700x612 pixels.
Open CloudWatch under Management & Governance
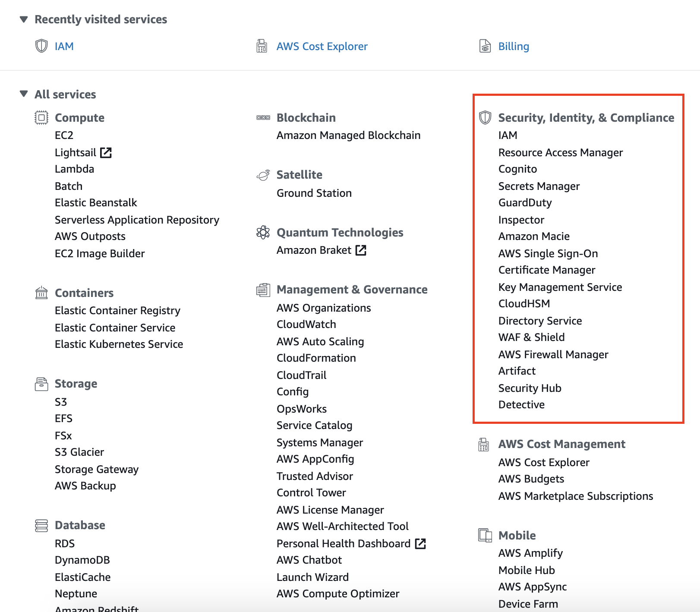pos(306,324)
